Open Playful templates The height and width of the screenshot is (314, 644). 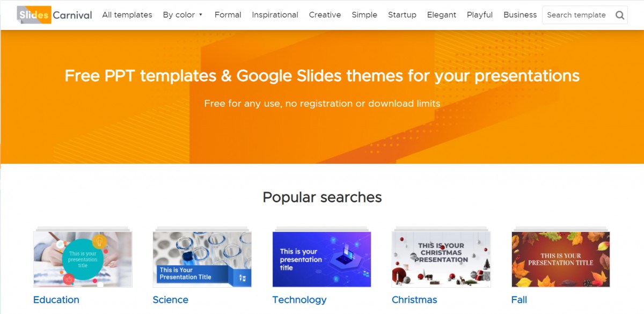tap(480, 14)
